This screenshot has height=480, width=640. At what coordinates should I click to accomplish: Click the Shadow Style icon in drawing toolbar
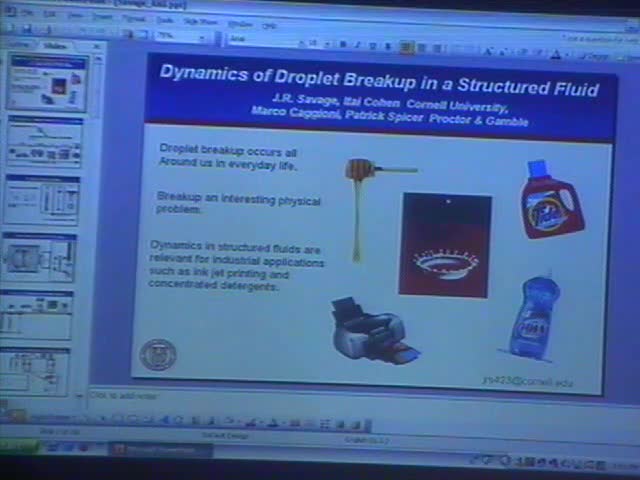pos(340,425)
